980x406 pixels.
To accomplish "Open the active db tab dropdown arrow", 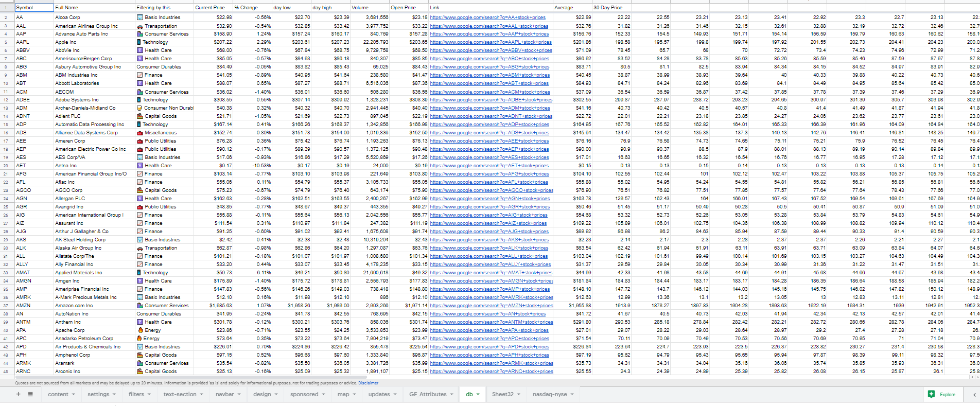I will click(478, 395).
